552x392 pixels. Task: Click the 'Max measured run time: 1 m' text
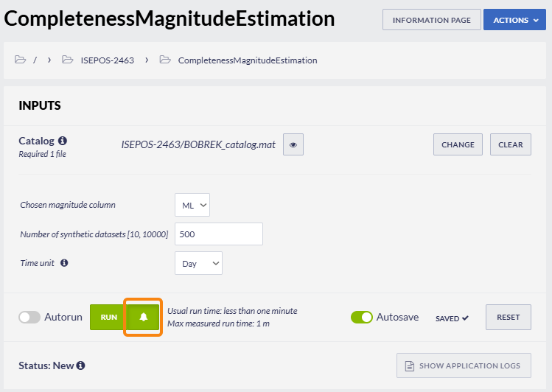pos(218,323)
